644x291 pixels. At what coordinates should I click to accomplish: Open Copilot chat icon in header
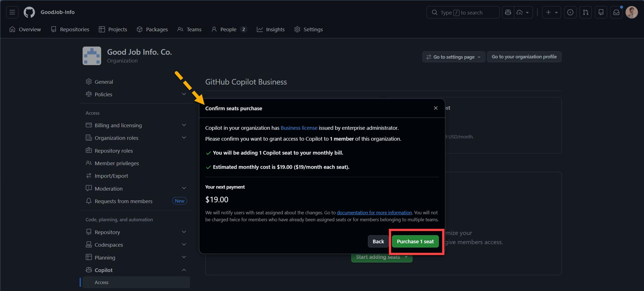[x=508, y=12]
